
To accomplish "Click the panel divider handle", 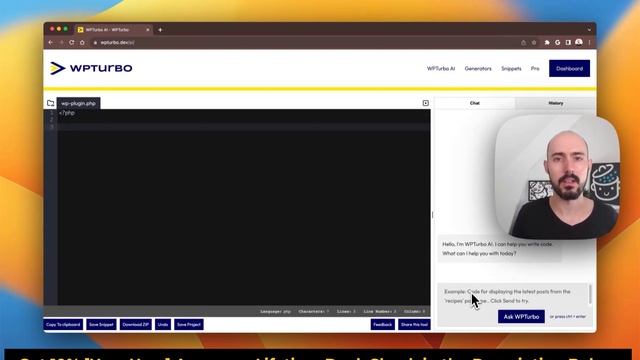I will 432,215.
